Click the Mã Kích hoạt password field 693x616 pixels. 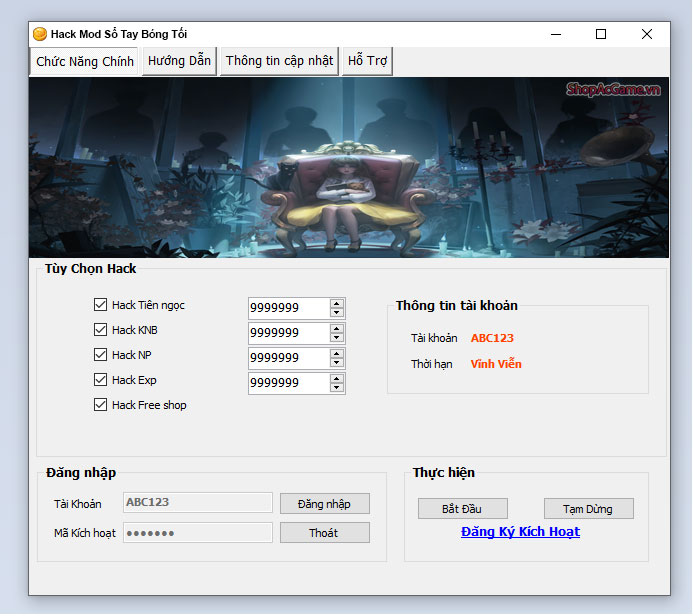[x=198, y=532]
